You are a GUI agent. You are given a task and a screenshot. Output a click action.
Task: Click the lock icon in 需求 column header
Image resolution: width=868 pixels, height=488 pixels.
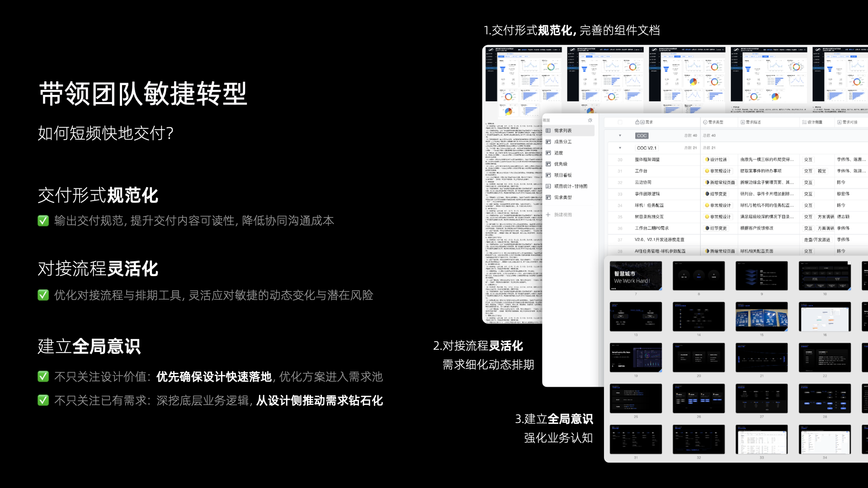coord(637,122)
